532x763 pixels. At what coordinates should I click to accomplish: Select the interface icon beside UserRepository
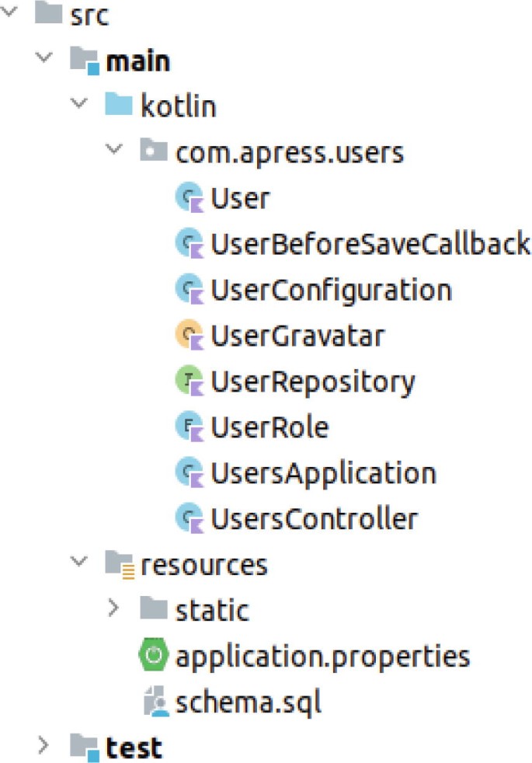[x=190, y=381]
